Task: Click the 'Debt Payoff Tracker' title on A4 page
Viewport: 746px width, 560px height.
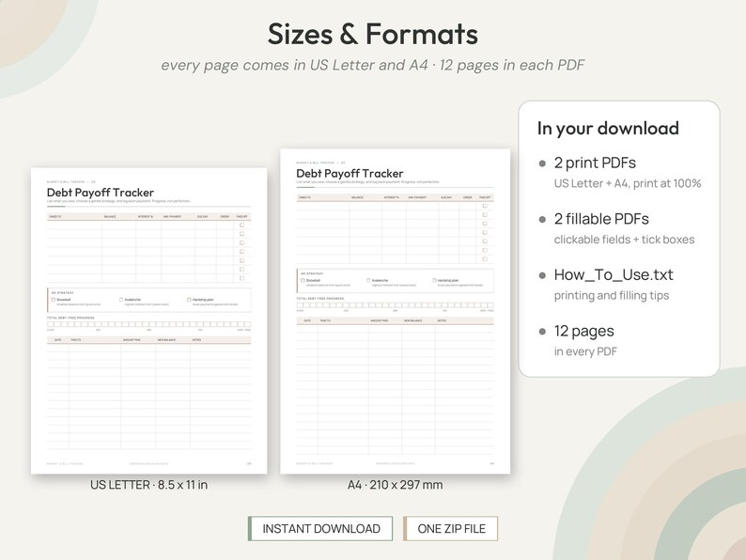Action: pos(350,173)
